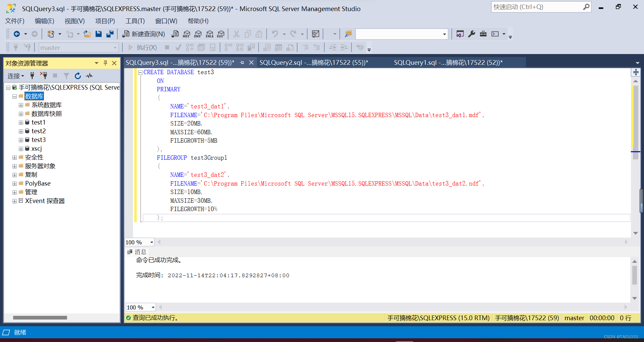Pin the Object Explorer panel
The width and height of the screenshot is (644, 342).
105,63
